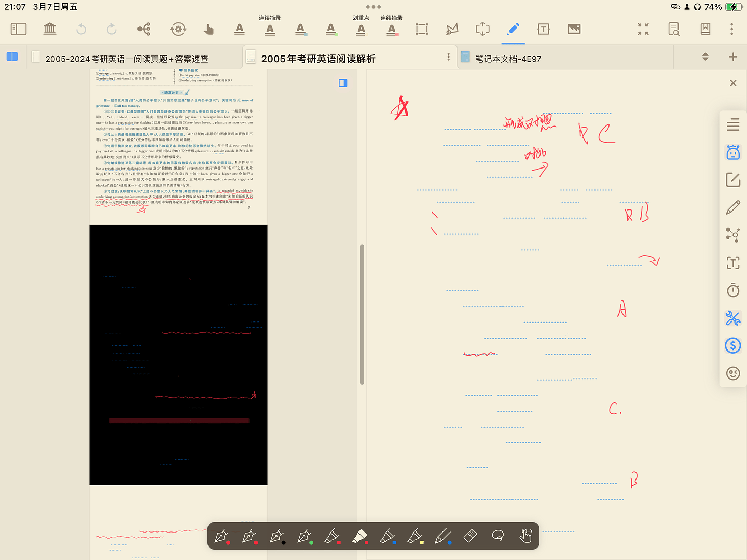Click the collapse arrows icon

643,29
